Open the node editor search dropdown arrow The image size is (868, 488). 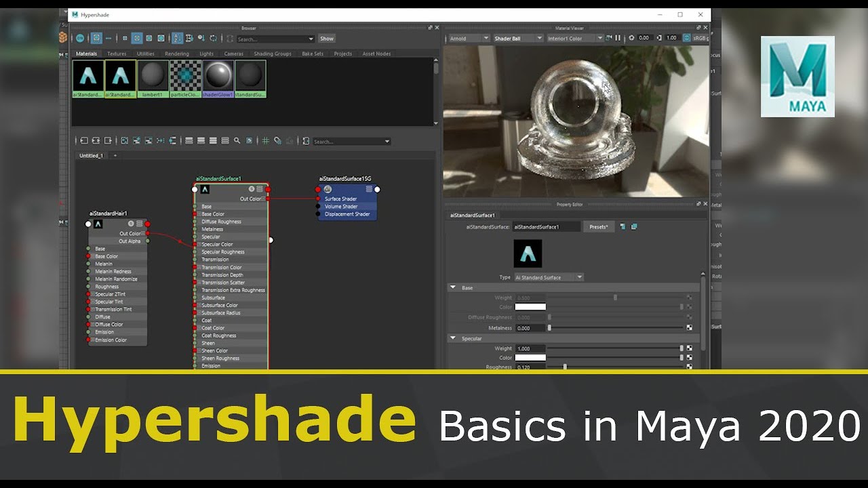pyautogui.click(x=387, y=142)
